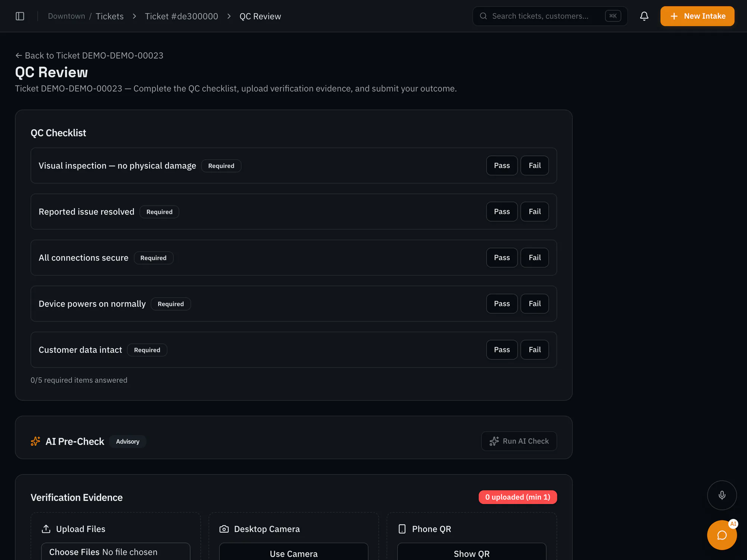Click the search magnifier icon
This screenshot has height=560, width=747.
483,16
